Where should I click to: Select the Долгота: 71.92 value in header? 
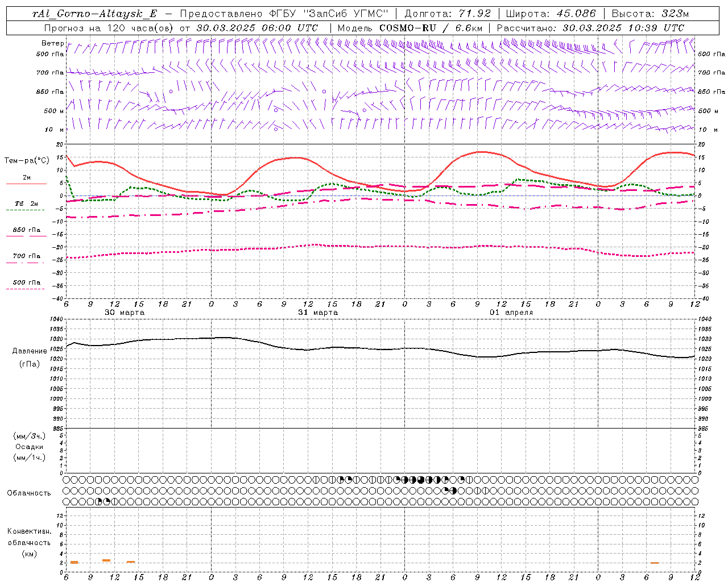click(447, 14)
